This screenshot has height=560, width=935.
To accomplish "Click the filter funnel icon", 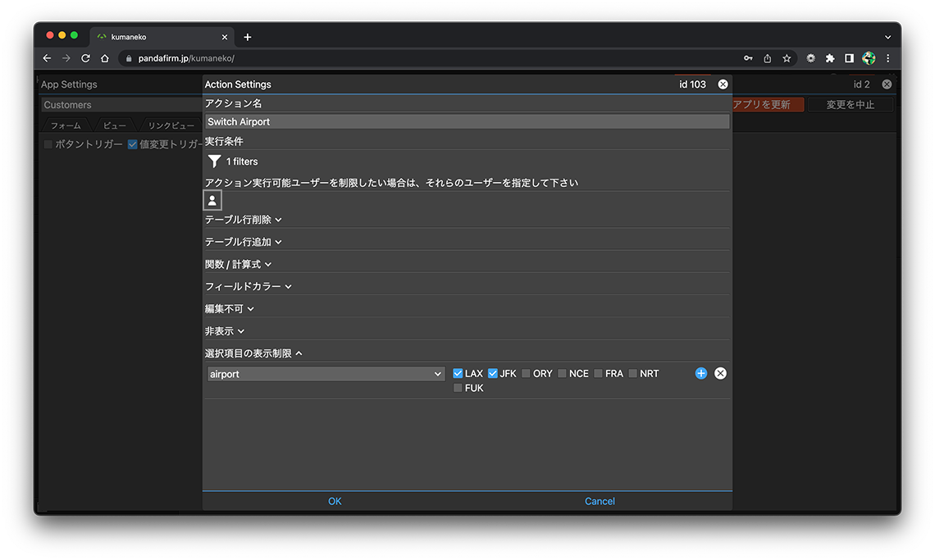I will point(214,162).
